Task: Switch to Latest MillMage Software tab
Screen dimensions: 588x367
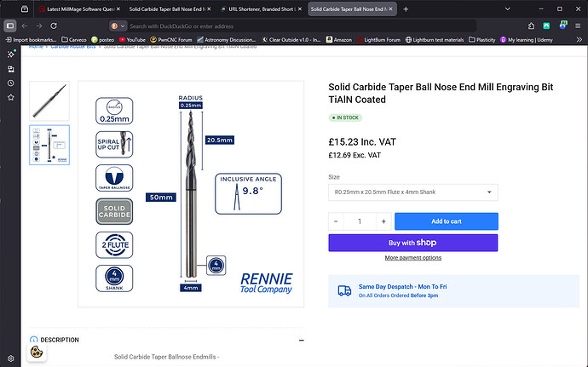Action: click(x=74, y=9)
